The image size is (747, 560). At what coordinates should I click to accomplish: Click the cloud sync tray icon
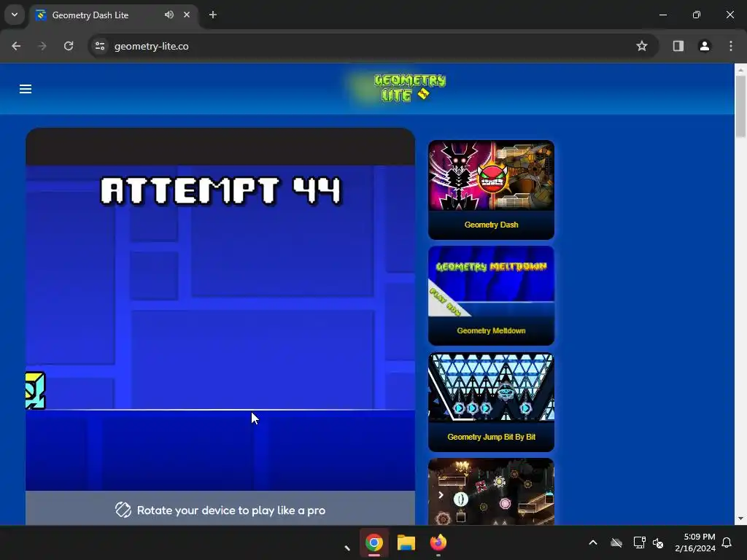(616, 542)
